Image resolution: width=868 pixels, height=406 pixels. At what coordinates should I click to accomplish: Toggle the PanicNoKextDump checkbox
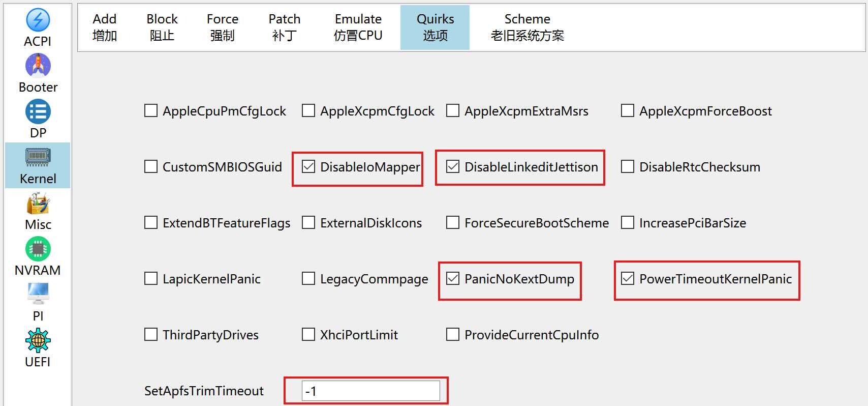coord(453,278)
